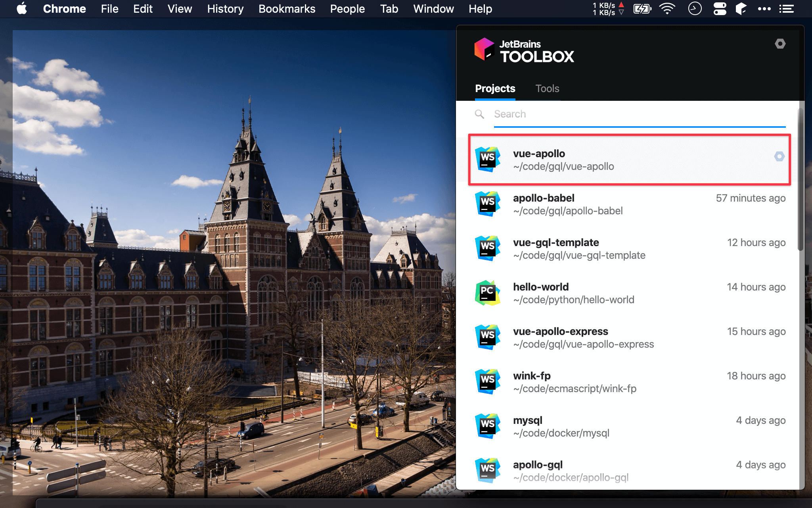
Task: Open the Wi-Fi status menu
Action: [x=667, y=9]
